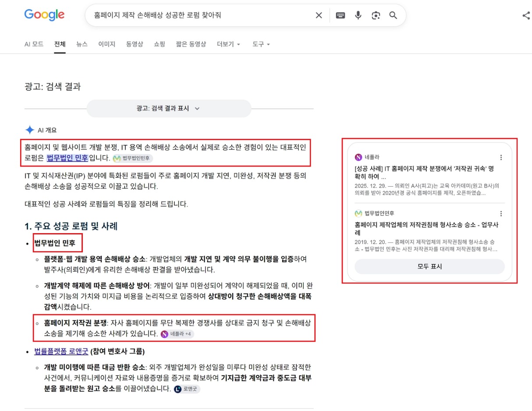The image size is (532, 411).
Task: Click the share icon at top right
Action: tap(526, 15)
